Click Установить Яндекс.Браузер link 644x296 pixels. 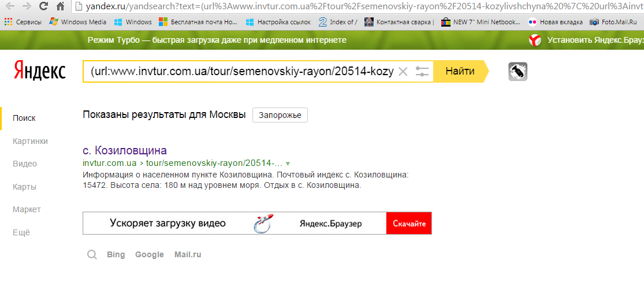tap(595, 40)
